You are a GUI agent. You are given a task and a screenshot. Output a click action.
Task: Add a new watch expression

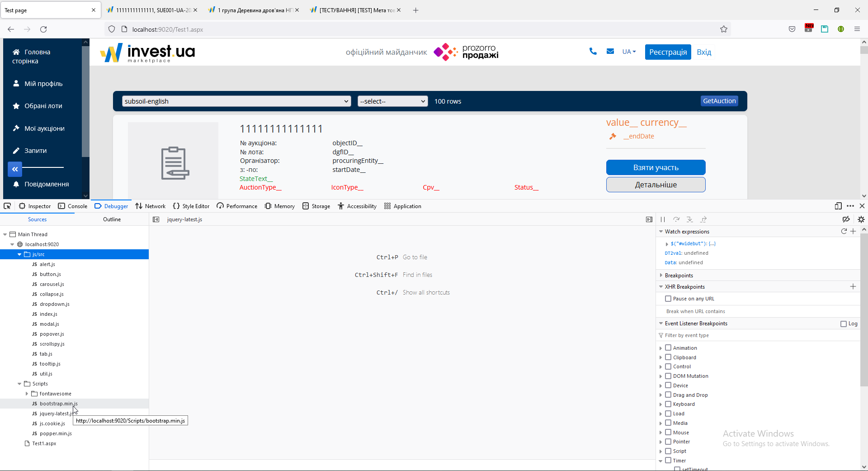(853, 231)
